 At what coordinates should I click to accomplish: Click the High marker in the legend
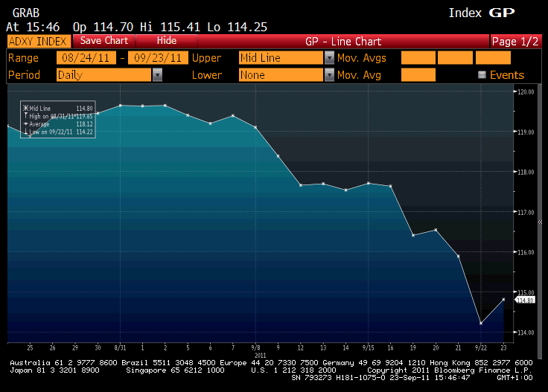[x=26, y=116]
